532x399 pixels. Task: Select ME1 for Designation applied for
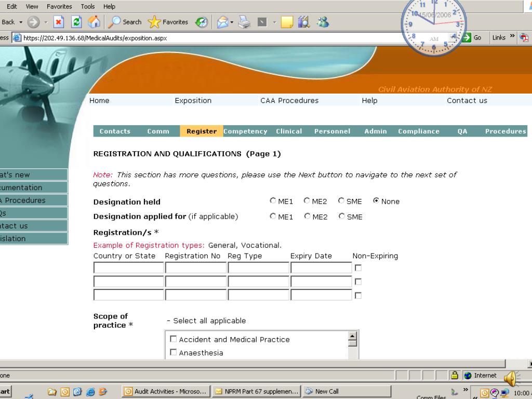tap(273, 216)
